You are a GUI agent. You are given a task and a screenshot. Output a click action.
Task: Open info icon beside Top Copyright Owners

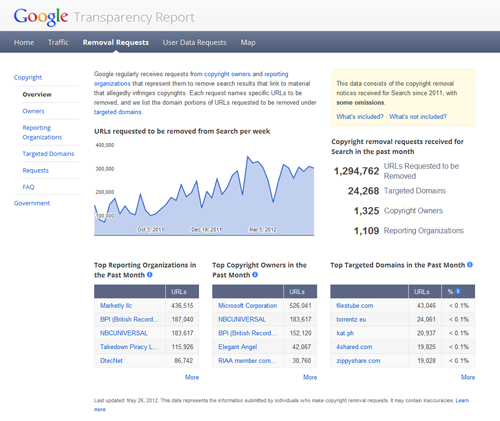255,275
